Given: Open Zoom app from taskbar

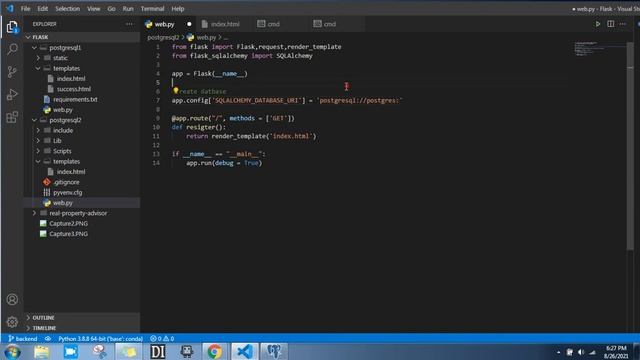Looking at the screenshot, I should (x=71, y=351).
